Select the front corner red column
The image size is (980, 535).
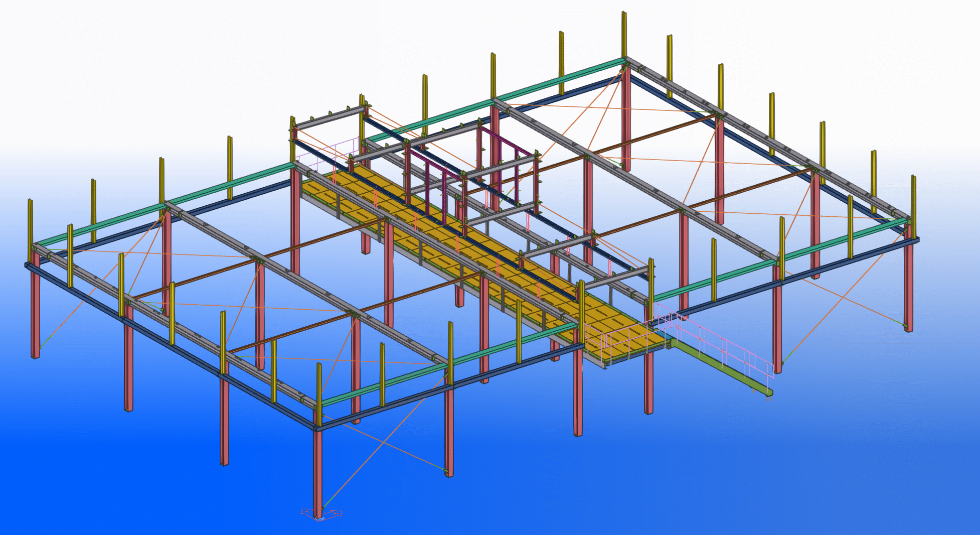317,472
